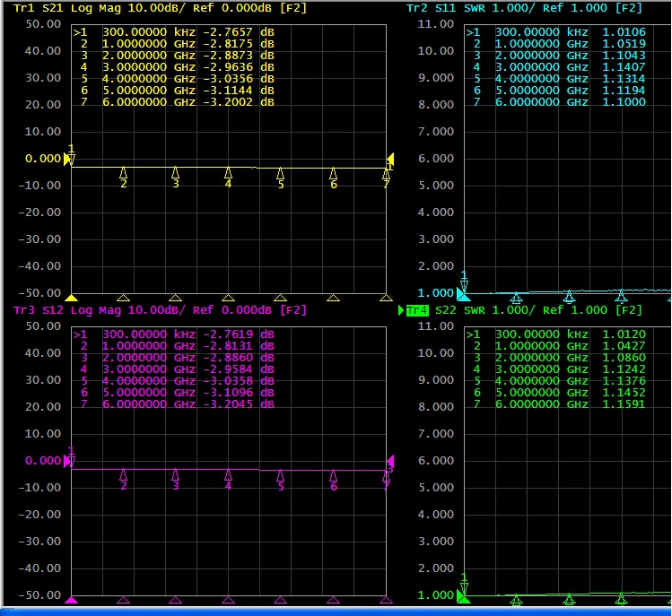Click marker 7 on the yellow S21 trace
Image resolution: width=672 pixels, height=616 pixels.
(386, 178)
